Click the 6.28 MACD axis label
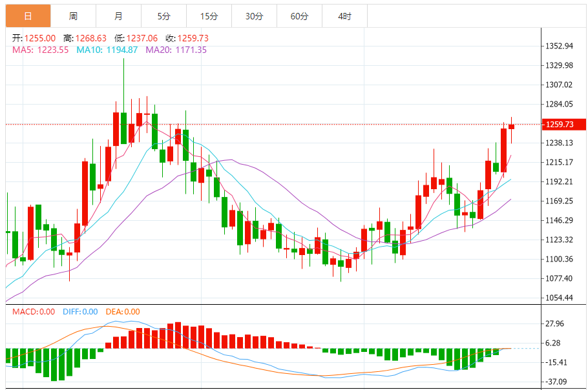This screenshot has width=588, height=390. point(552,343)
